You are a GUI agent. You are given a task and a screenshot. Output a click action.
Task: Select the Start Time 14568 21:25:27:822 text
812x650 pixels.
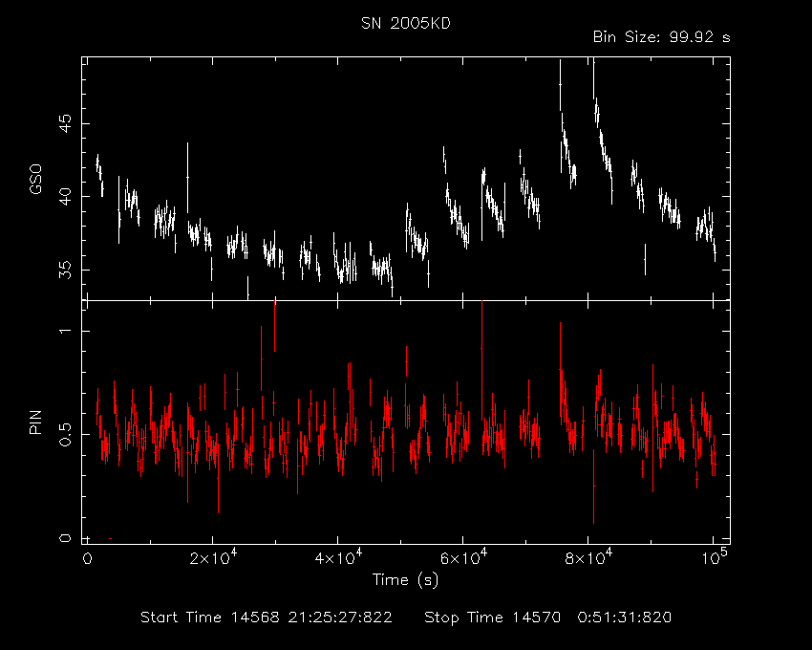point(267,617)
